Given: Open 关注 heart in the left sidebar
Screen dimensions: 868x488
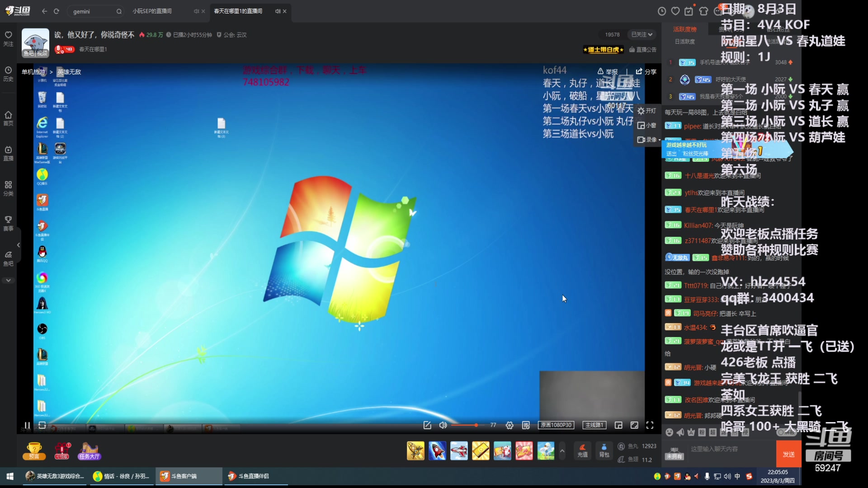Looking at the screenshot, I should (8, 38).
